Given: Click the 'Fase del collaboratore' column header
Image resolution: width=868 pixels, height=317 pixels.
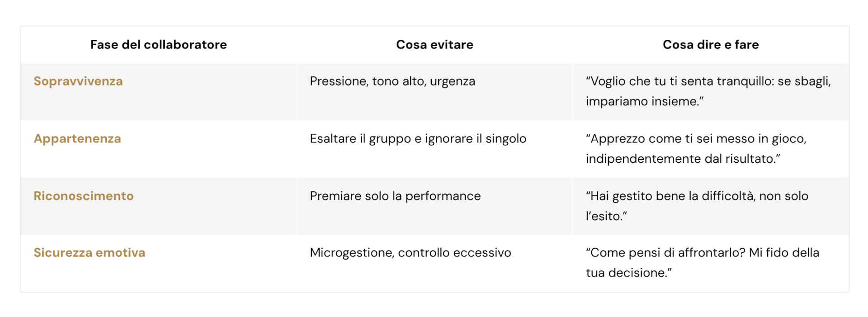Looking at the screenshot, I should (x=158, y=45).
